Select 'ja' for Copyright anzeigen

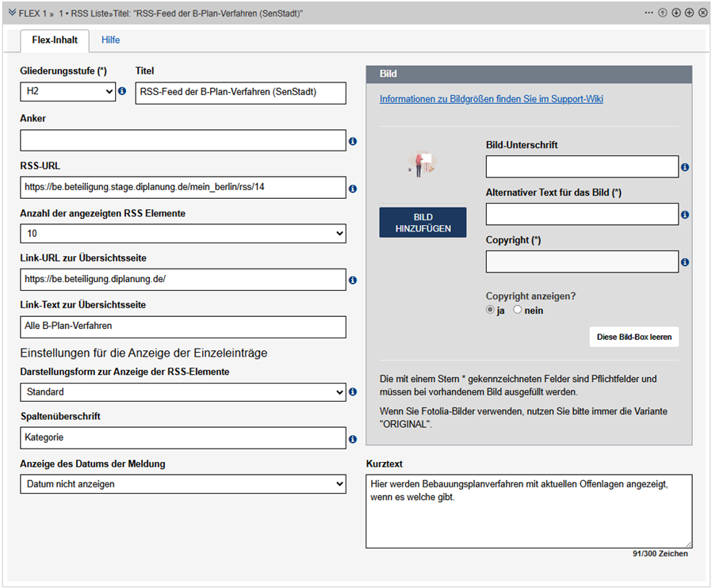click(x=491, y=311)
